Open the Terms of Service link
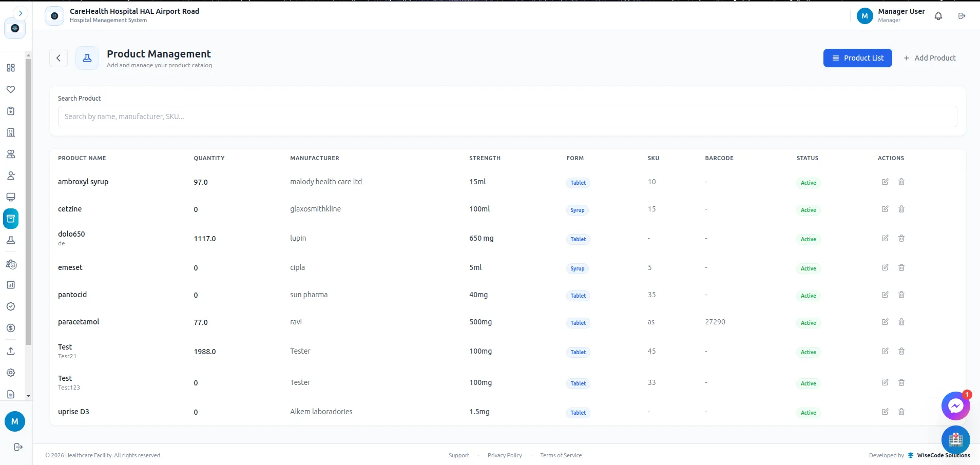 [x=561, y=455]
